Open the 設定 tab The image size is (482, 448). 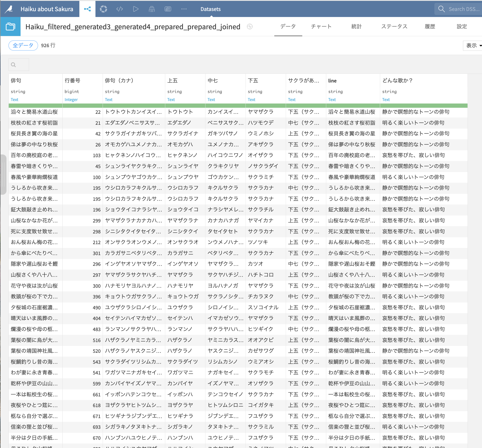pos(462,26)
